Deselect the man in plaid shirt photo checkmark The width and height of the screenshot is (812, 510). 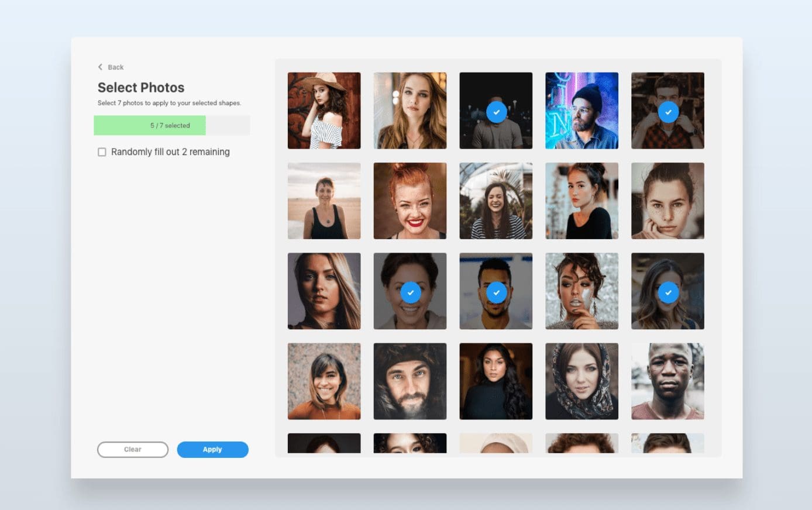[668, 112]
